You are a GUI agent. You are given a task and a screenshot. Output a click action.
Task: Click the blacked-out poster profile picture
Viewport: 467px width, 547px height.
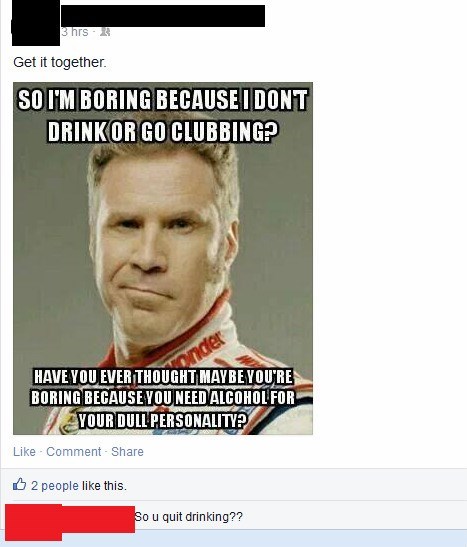tap(35, 24)
